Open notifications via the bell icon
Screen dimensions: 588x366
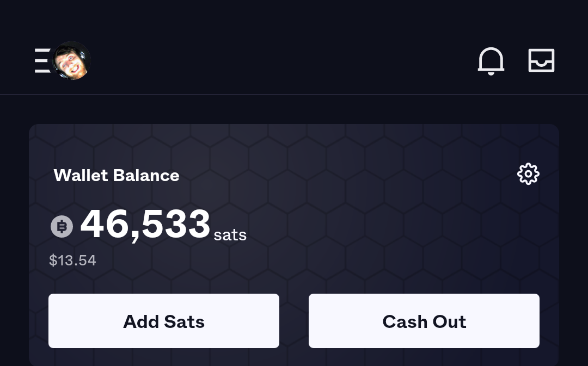coord(491,60)
